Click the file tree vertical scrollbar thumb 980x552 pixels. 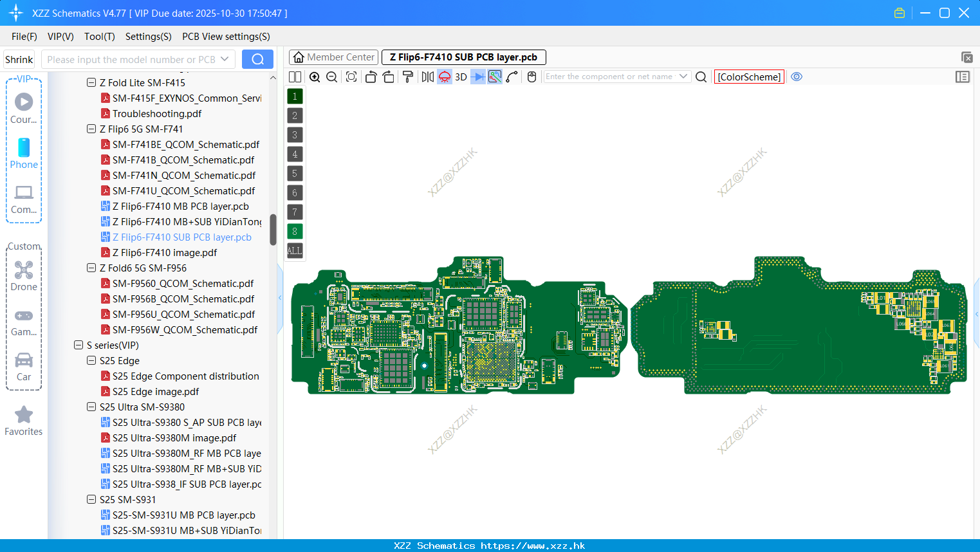tap(273, 230)
